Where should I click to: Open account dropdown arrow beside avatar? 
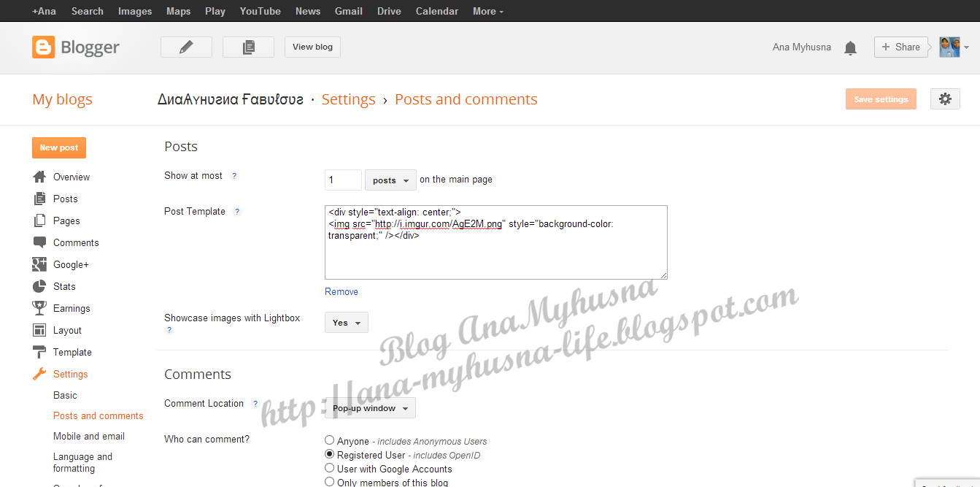tap(967, 47)
